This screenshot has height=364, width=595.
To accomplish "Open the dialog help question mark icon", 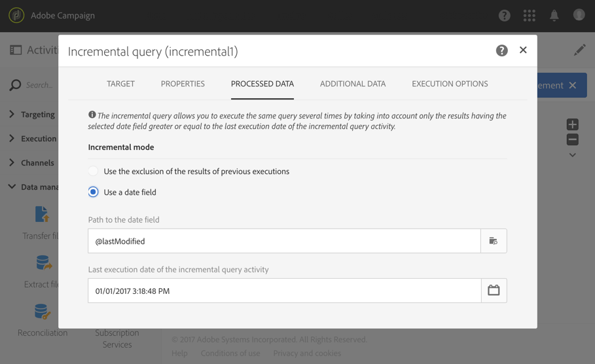I will click(x=501, y=50).
